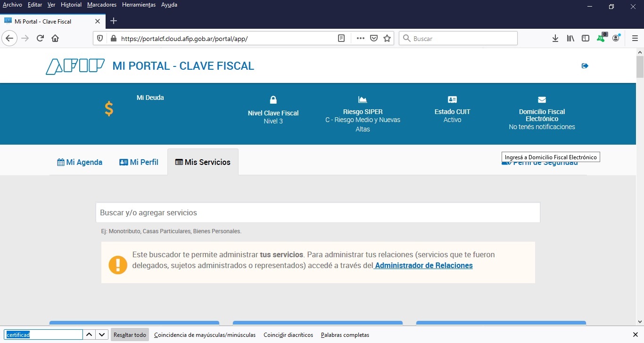This screenshot has height=343, width=644.
Task: Open the Archivo menu
Action: click(12, 5)
